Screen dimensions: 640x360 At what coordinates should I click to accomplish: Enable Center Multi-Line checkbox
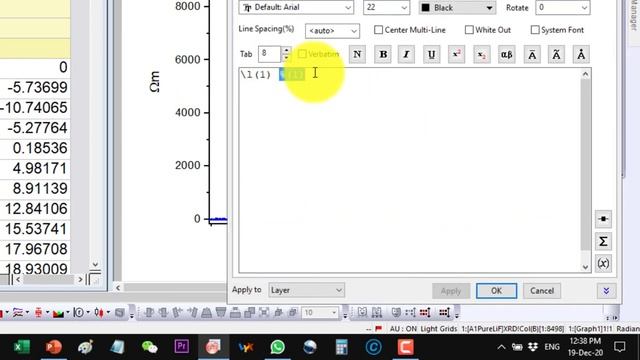pyautogui.click(x=378, y=30)
